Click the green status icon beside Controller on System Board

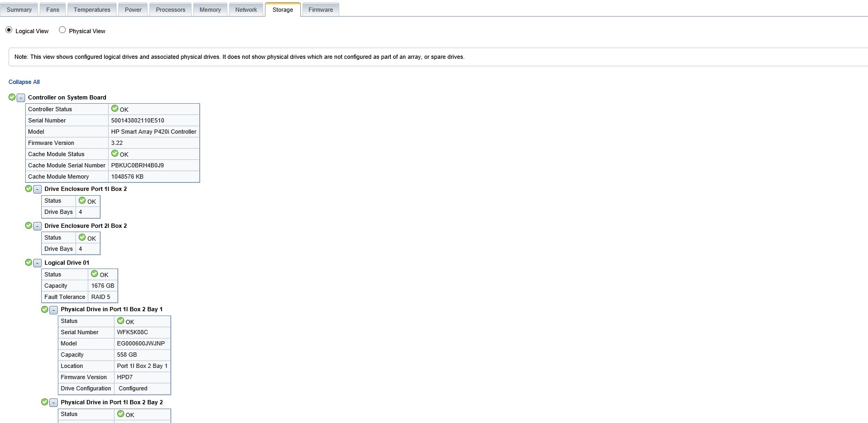tap(12, 97)
